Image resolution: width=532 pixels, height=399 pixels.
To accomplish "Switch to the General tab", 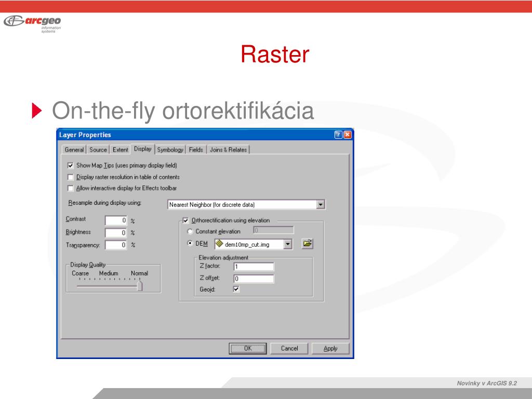I will pyautogui.click(x=74, y=150).
